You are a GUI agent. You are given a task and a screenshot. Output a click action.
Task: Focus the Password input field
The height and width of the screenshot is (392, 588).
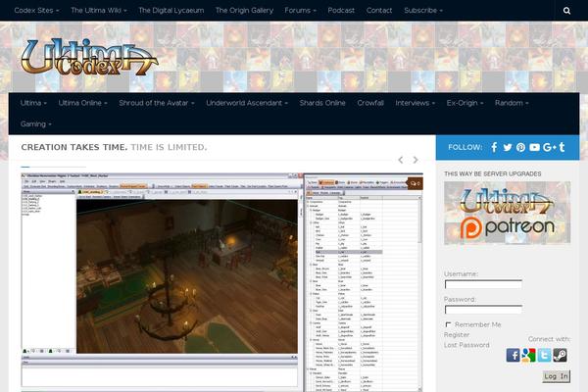483,310
